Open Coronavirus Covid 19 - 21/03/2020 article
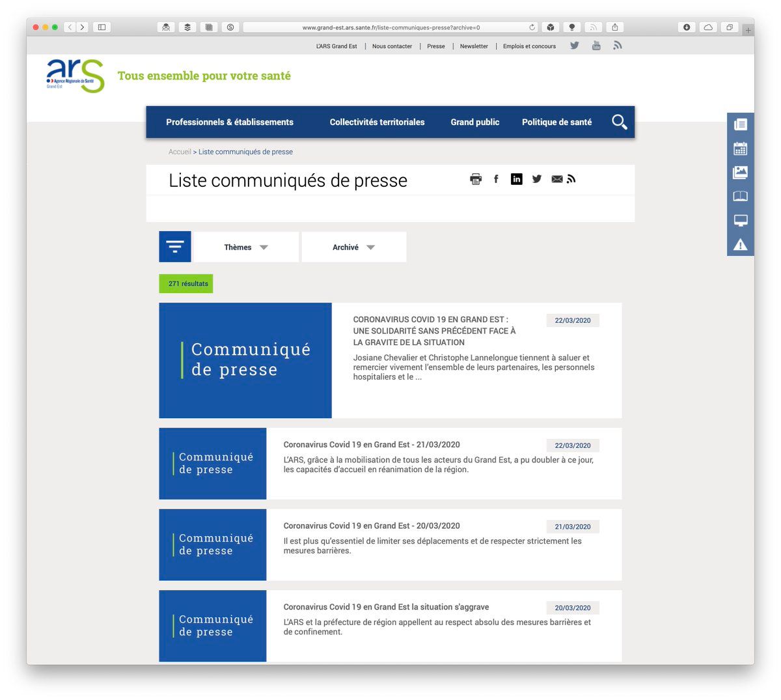The image size is (781, 700). [x=372, y=445]
